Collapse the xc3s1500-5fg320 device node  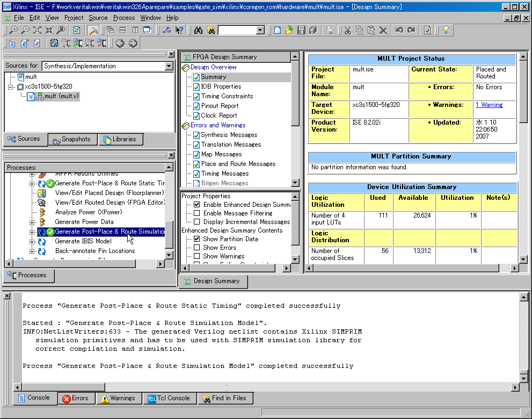(x=11, y=87)
